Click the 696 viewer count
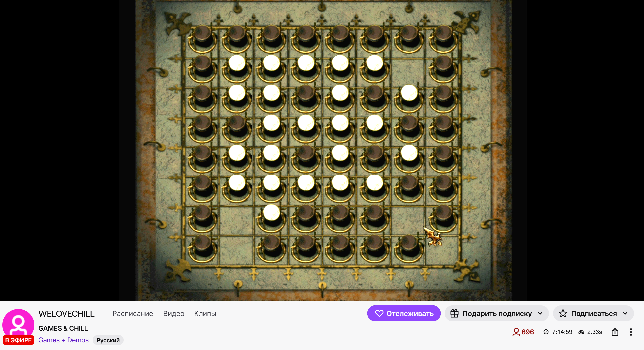 coord(523,332)
